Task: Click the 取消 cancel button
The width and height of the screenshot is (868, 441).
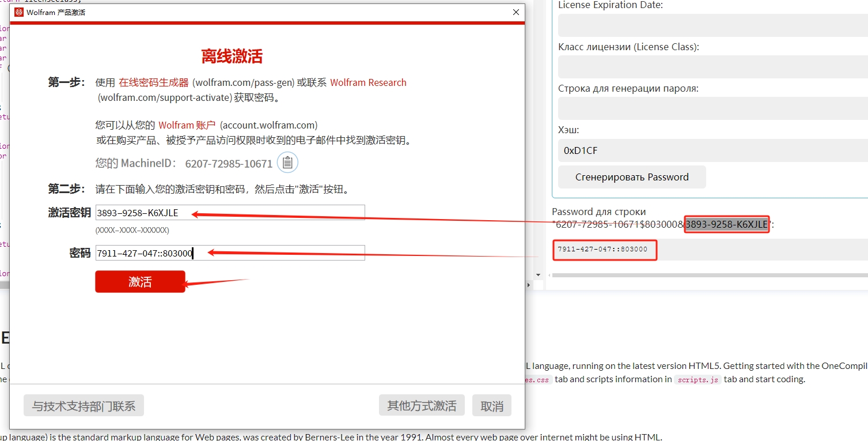Action: point(491,405)
